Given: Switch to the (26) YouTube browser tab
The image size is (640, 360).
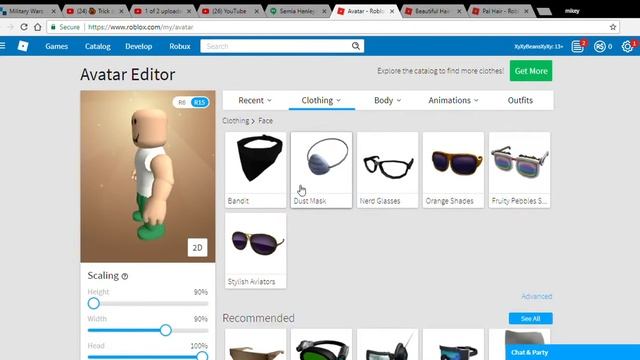Looking at the screenshot, I should coord(229,11).
